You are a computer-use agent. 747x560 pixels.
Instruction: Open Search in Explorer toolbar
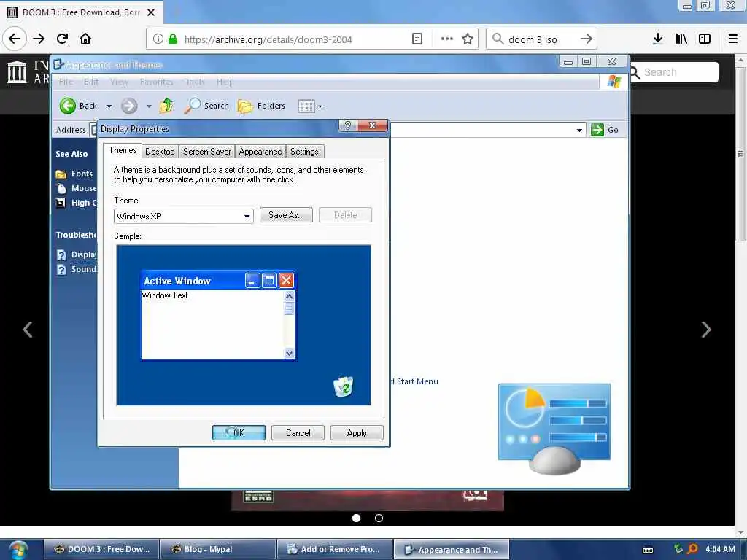(x=206, y=106)
